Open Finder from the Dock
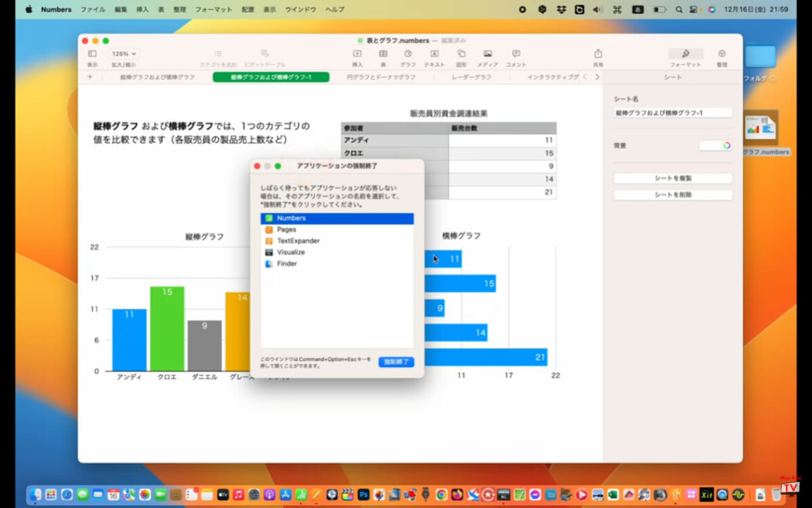 (36, 495)
